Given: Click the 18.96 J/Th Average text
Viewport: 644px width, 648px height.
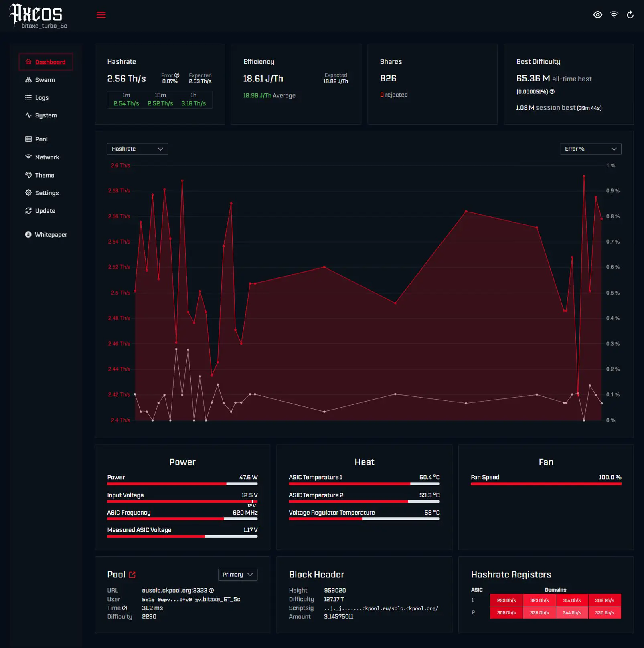Looking at the screenshot, I should pyautogui.click(x=269, y=95).
